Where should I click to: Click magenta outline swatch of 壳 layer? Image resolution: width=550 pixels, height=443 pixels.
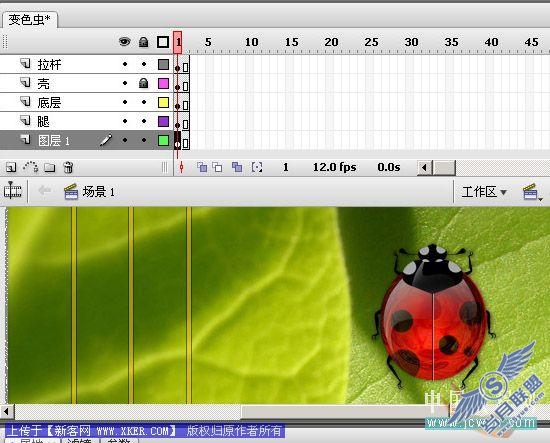(x=163, y=83)
